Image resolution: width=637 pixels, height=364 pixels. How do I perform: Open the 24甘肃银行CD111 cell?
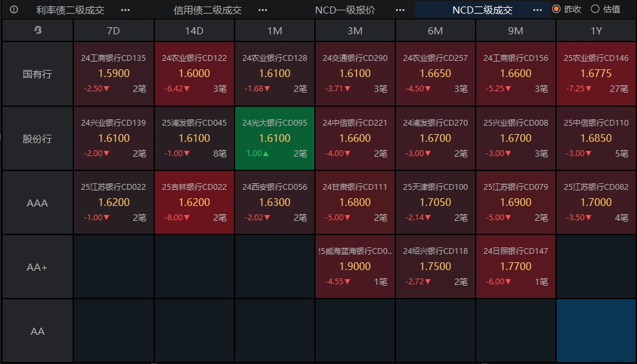pyautogui.click(x=355, y=203)
